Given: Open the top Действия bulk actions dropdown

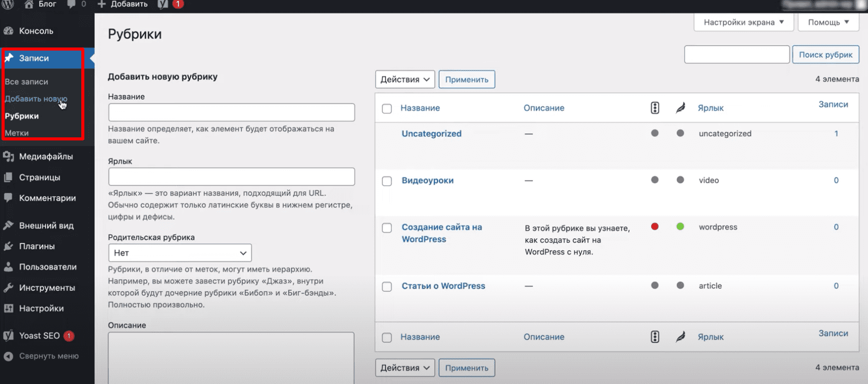Looking at the screenshot, I should [x=405, y=80].
